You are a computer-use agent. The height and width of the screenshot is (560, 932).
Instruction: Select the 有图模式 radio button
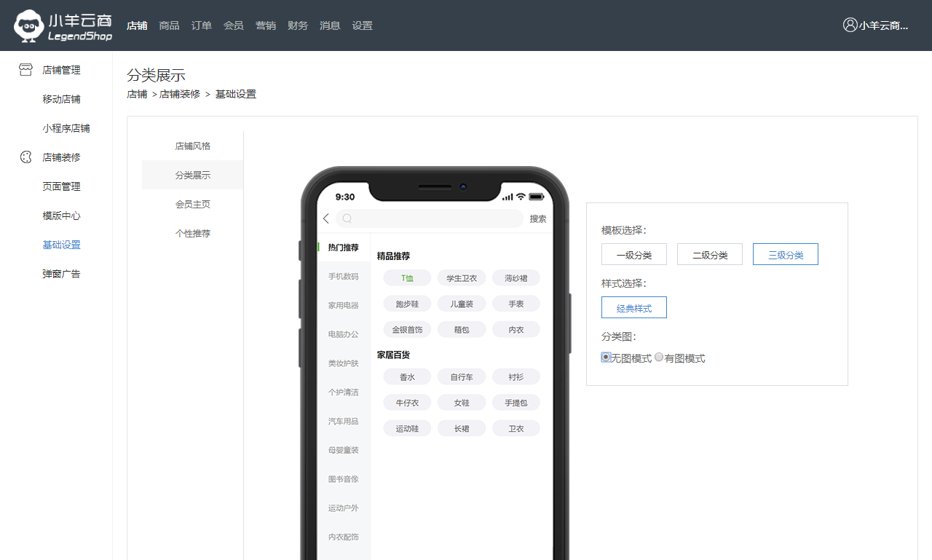pos(659,358)
